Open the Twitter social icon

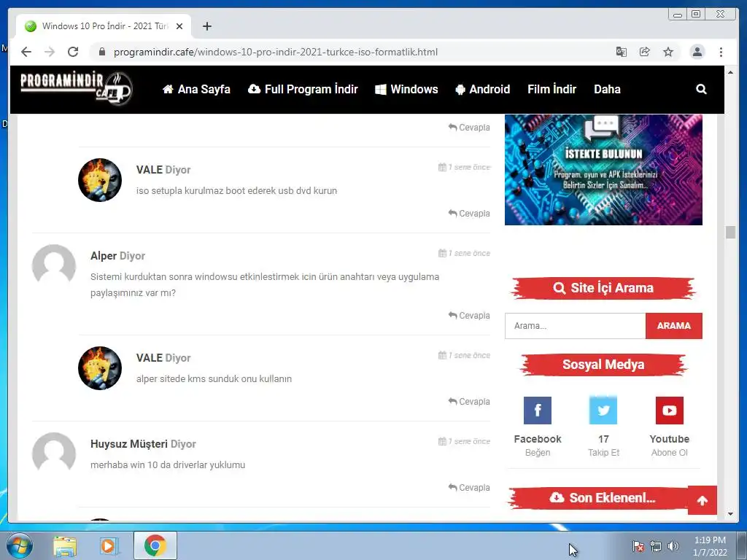click(603, 410)
